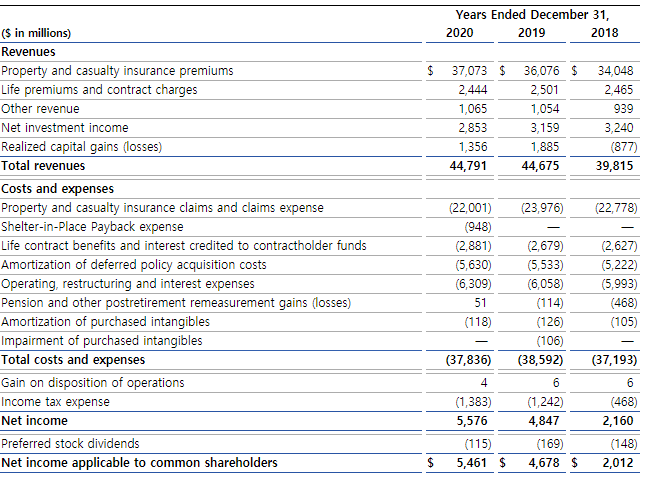Click 'Realized capital gains (losses)' label

coord(82,147)
